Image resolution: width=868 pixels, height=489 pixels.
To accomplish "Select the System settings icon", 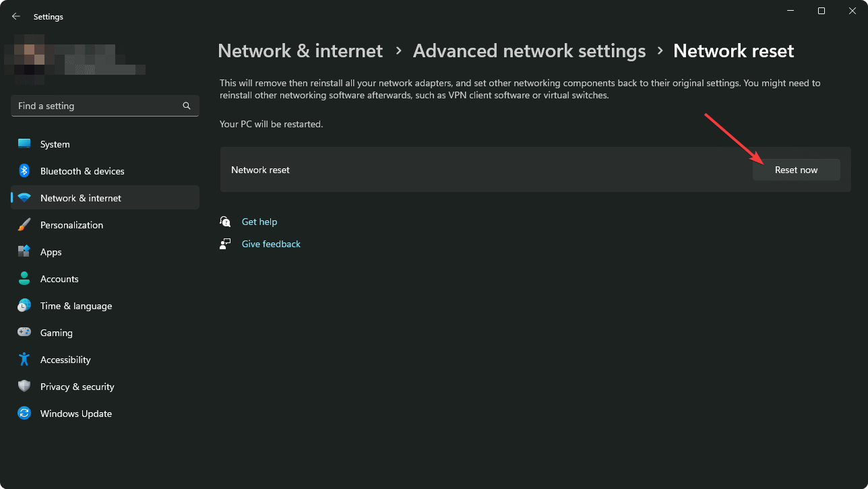I will tap(25, 143).
